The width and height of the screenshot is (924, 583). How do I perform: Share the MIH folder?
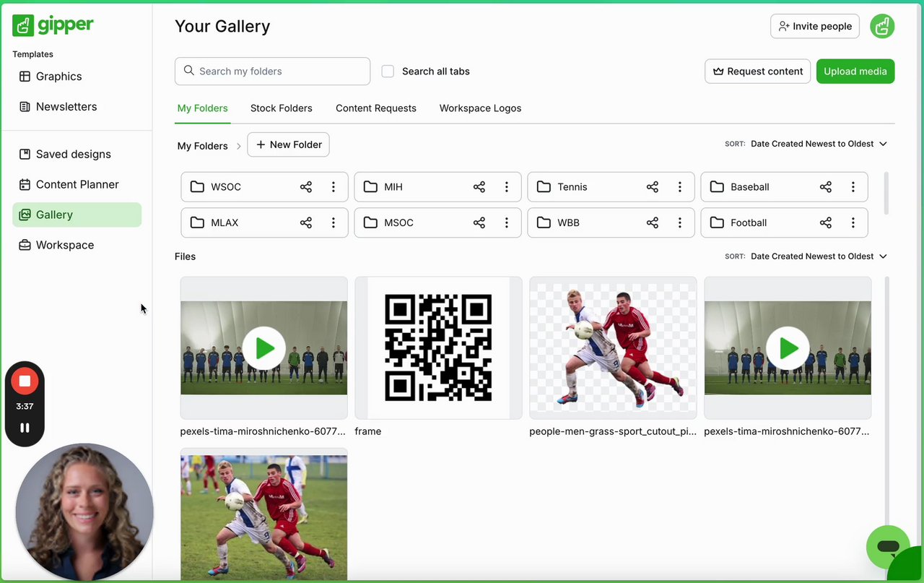[x=479, y=187]
